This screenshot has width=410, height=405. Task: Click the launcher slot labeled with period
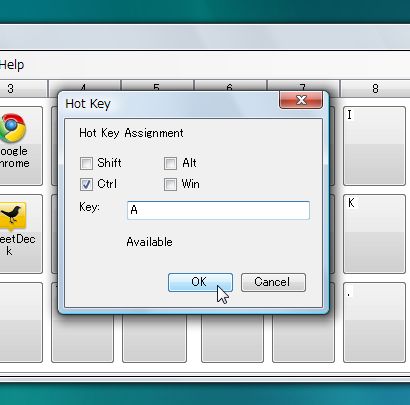click(374, 322)
